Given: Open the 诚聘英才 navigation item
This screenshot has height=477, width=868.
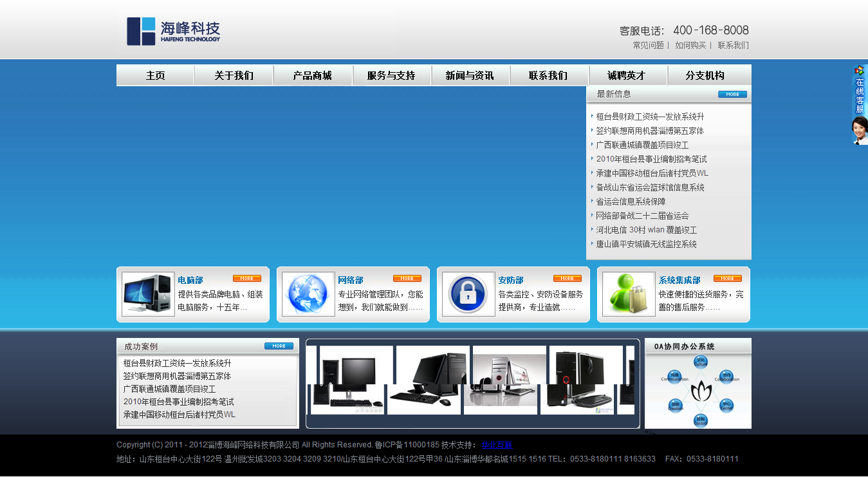Looking at the screenshot, I should 627,75.
